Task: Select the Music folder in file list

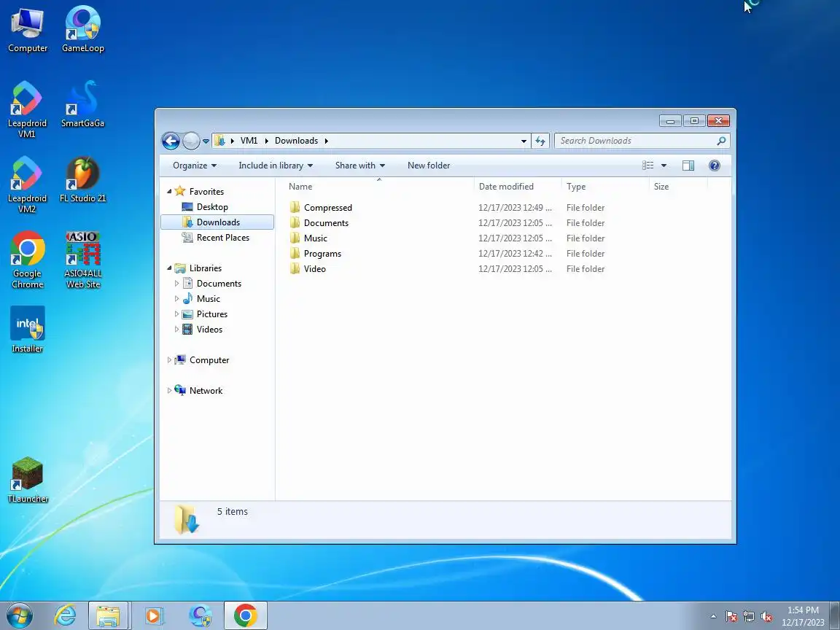Action: pyautogui.click(x=315, y=238)
